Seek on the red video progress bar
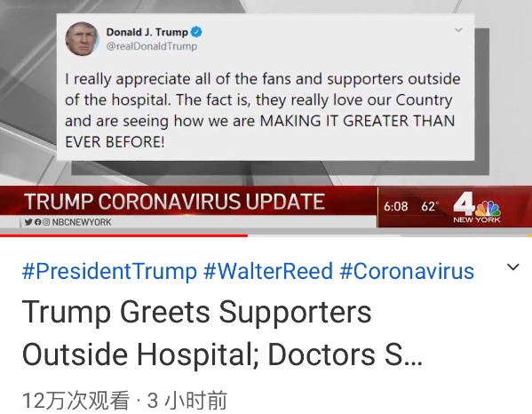The width and height of the screenshot is (532, 414). 266,235
